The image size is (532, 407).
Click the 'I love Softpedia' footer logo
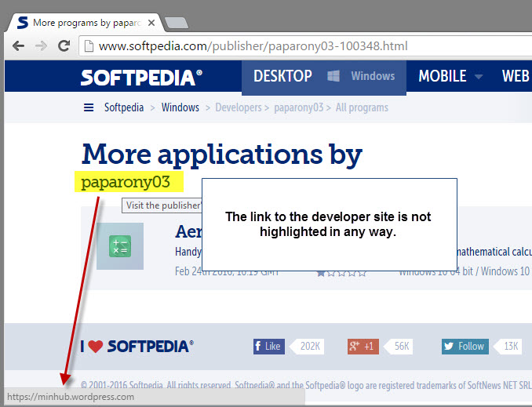click(x=137, y=347)
